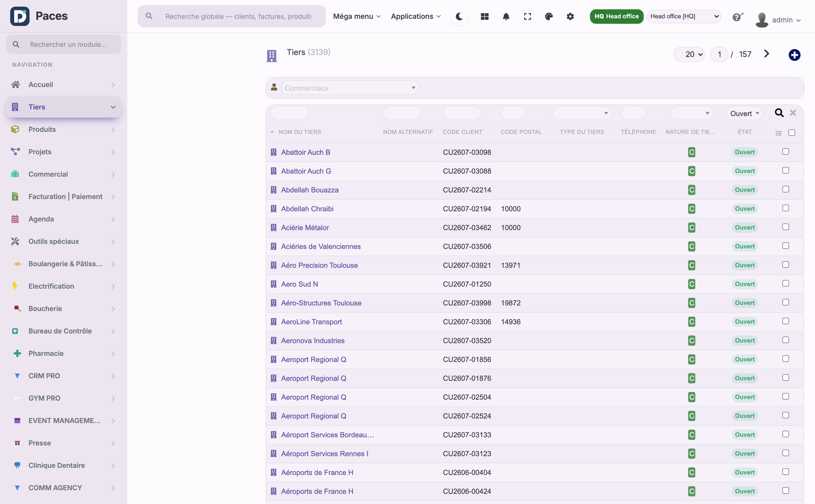The image size is (815, 504).
Task: Open the Nature de tiers filter dropdown
Action: [x=691, y=113]
